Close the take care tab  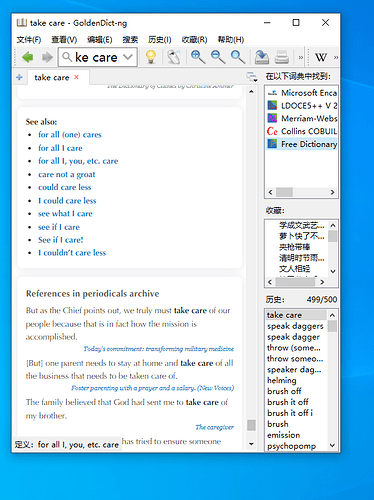(76, 77)
